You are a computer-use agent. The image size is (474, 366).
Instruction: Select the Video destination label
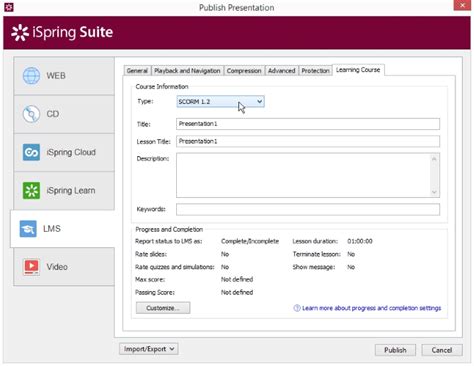(x=57, y=267)
